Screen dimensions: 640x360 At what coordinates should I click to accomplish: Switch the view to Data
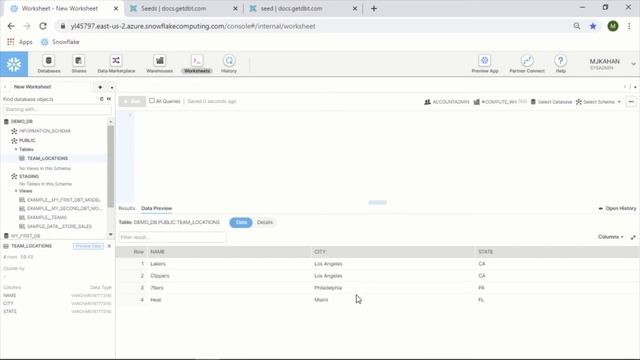click(x=241, y=222)
